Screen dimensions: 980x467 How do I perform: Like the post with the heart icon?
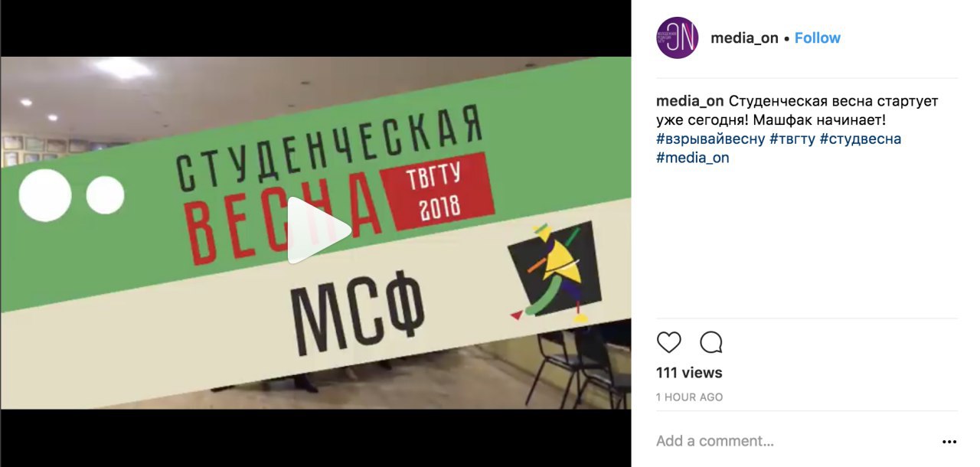(669, 342)
